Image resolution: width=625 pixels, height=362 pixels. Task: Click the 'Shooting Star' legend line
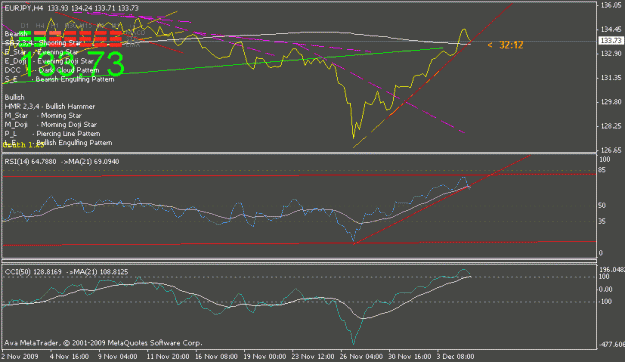(x=43, y=43)
